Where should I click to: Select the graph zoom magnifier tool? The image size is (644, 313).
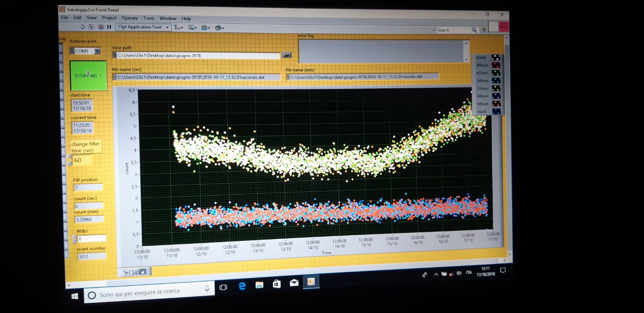pos(135,272)
